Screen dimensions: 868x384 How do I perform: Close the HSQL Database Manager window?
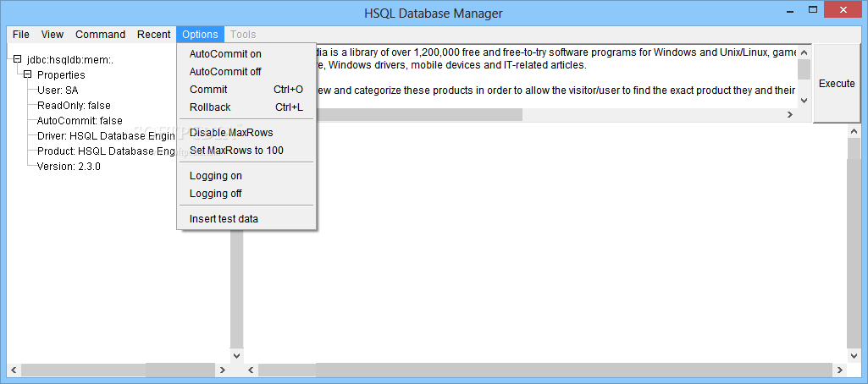point(844,9)
